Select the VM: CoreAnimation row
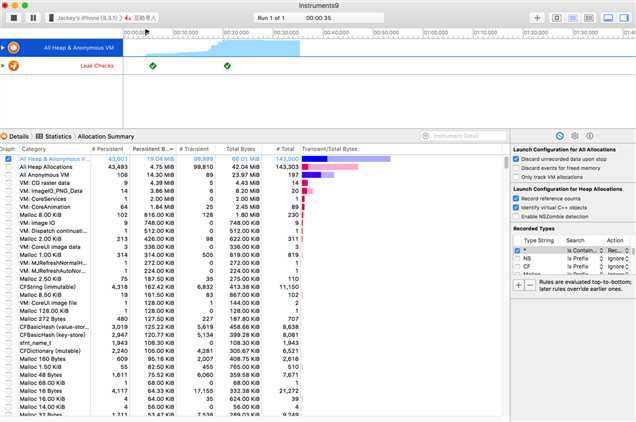The image size is (636, 422). (x=251, y=207)
